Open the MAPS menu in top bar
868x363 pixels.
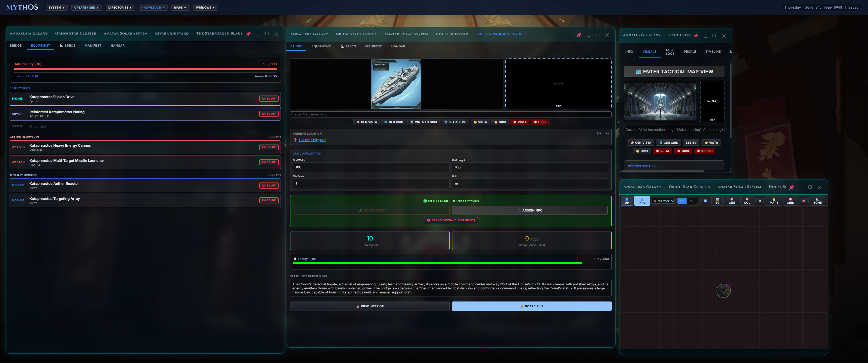click(180, 7)
